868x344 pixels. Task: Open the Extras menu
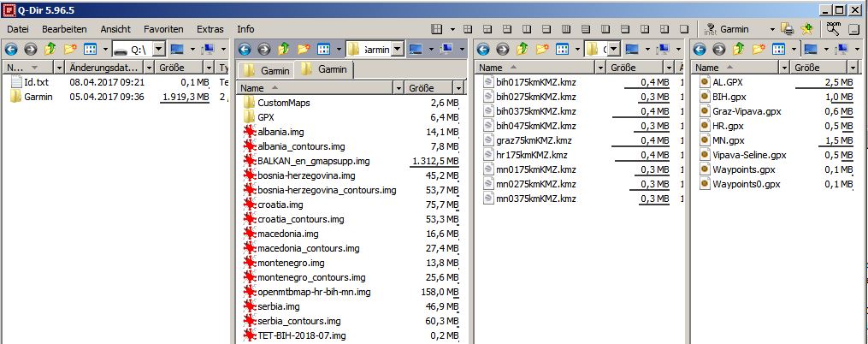coord(210,29)
